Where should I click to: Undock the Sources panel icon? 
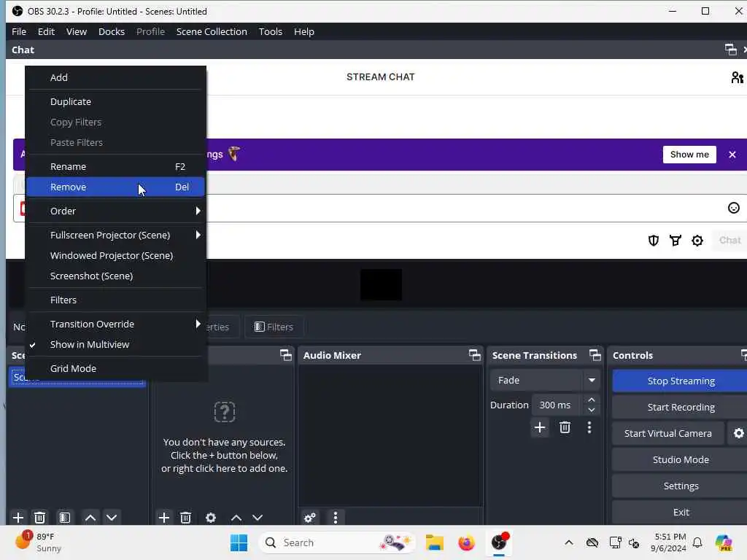coord(285,355)
